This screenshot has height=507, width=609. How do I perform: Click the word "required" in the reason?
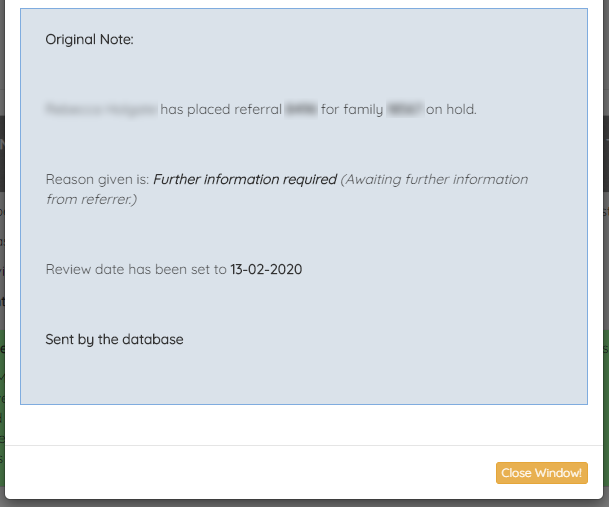[x=308, y=180]
